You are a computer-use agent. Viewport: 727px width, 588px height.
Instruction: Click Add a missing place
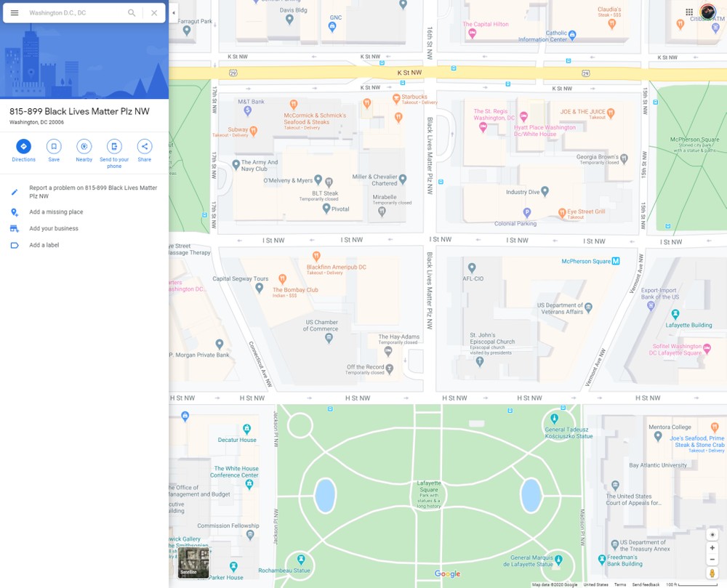click(x=56, y=212)
